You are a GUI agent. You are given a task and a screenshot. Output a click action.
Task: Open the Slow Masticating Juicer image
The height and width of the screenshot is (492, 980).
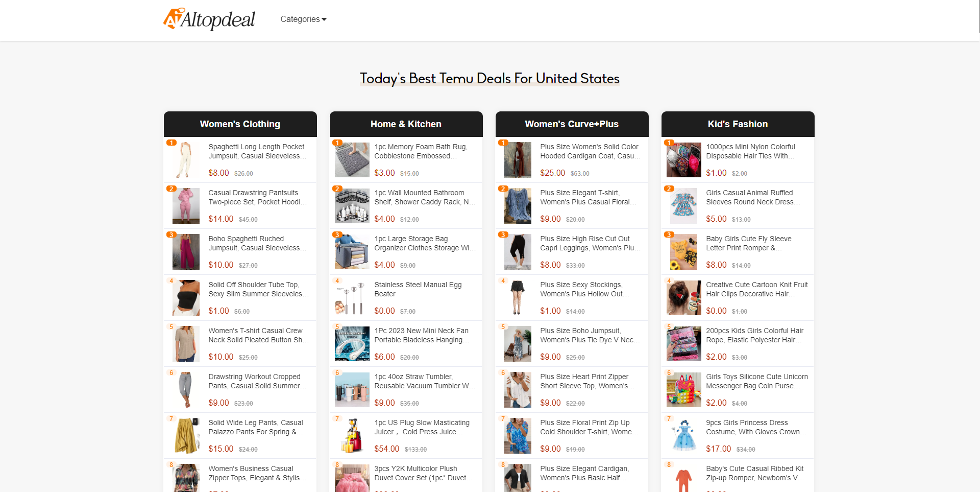pyautogui.click(x=352, y=436)
